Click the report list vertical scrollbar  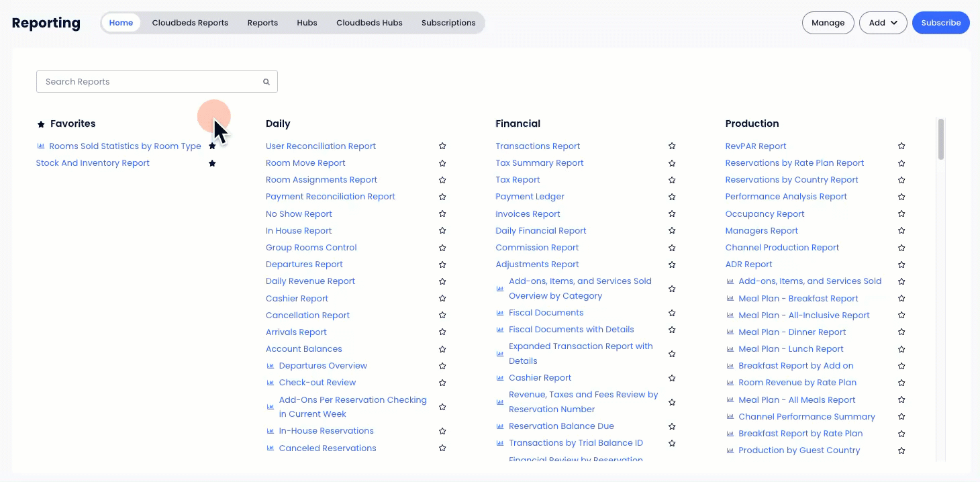(941, 140)
